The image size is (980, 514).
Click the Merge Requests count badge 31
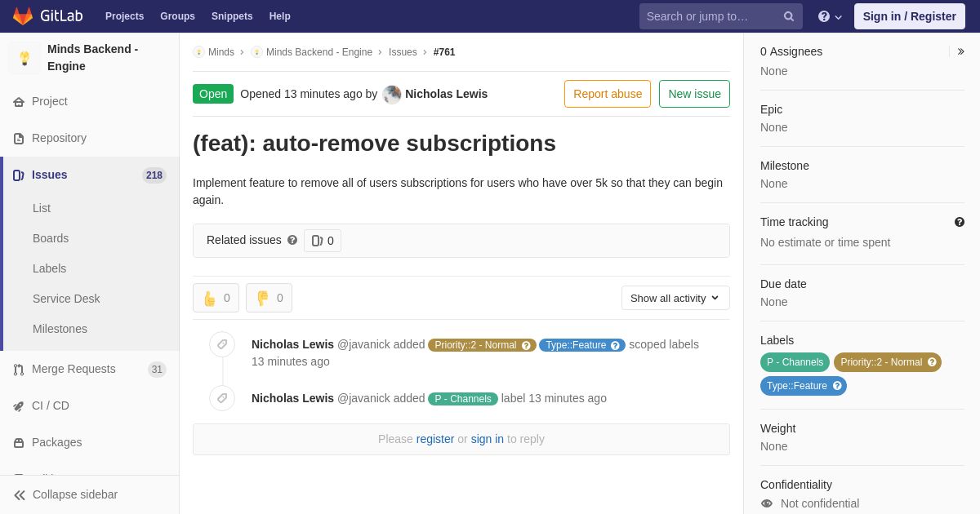157,370
